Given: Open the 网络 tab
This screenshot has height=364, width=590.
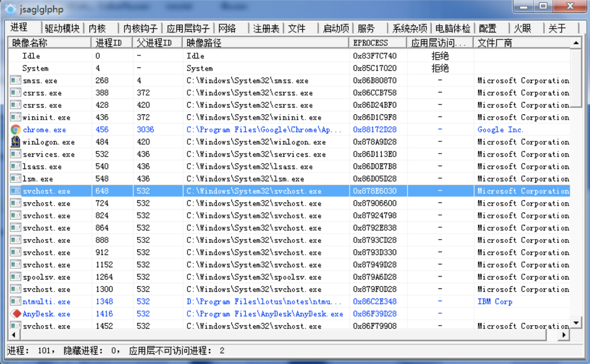Looking at the screenshot, I should (x=227, y=28).
